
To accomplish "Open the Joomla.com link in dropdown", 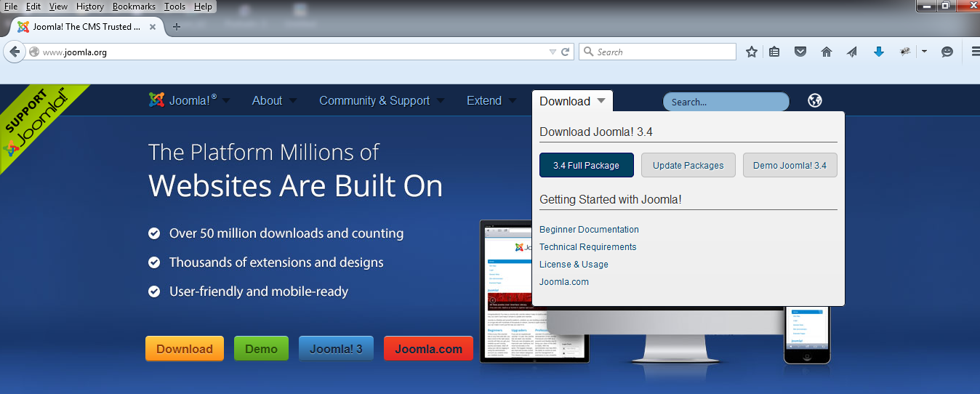I will [564, 281].
